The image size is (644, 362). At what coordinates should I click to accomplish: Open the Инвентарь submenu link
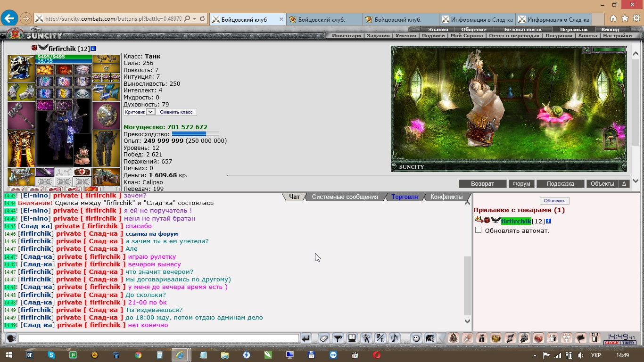pos(347,36)
